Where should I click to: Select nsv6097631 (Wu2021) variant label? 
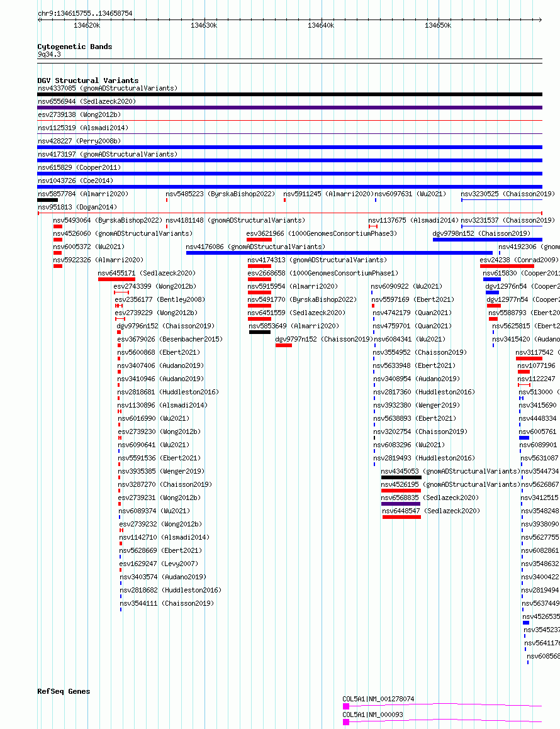pos(410,193)
